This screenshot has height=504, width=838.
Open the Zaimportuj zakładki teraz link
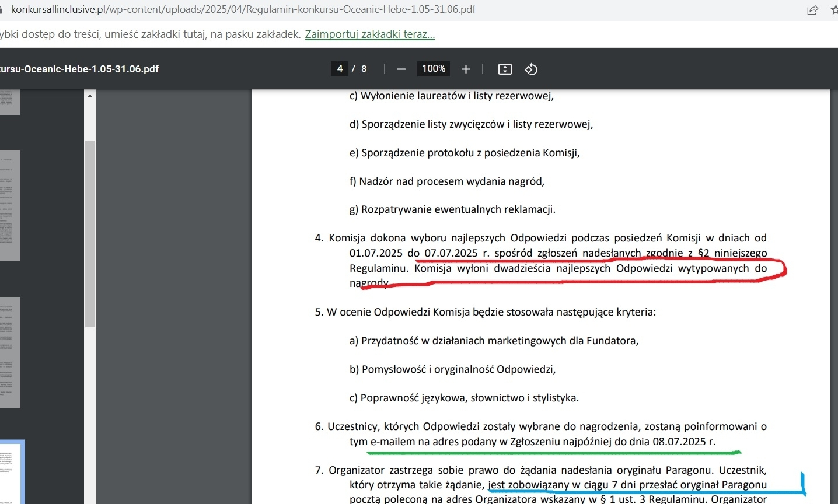[x=369, y=34]
